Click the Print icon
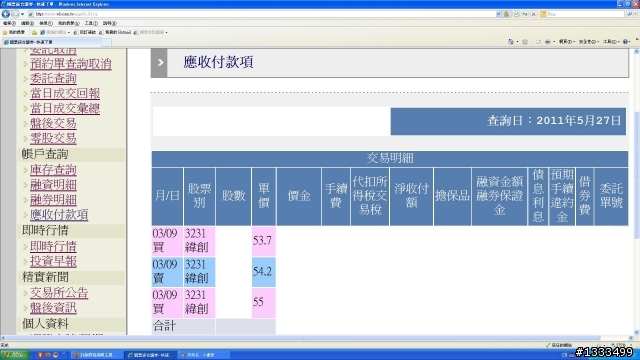 tap(548, 42)
